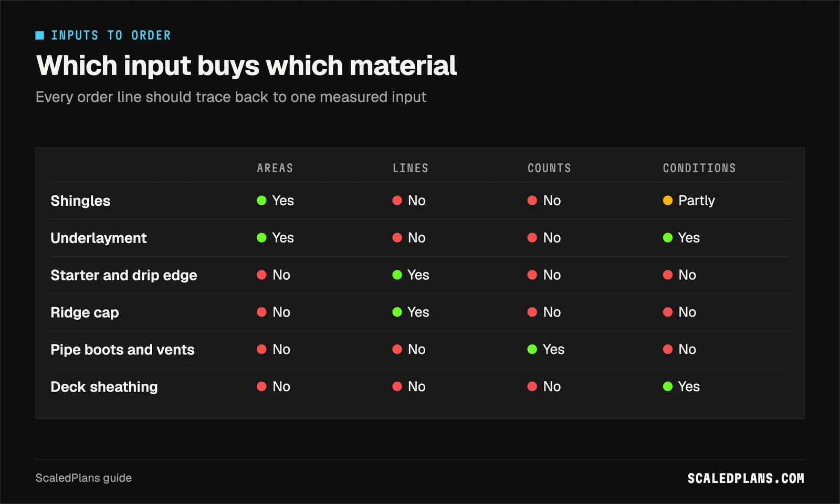The width and height of the screenshot is (840, 504).
Task: Select the Shingles row label
Action: (80, 201)
